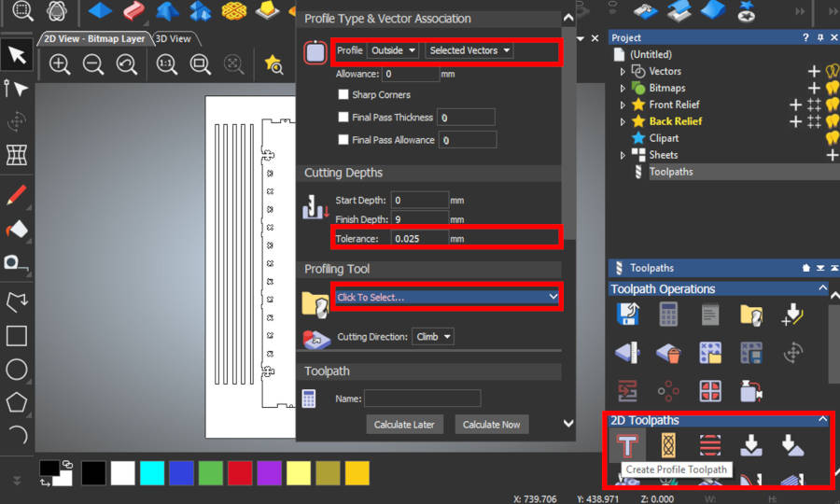840x504 pixels.
Task: Select Clipart in the Project tree
Action: (x=664, y=138)
